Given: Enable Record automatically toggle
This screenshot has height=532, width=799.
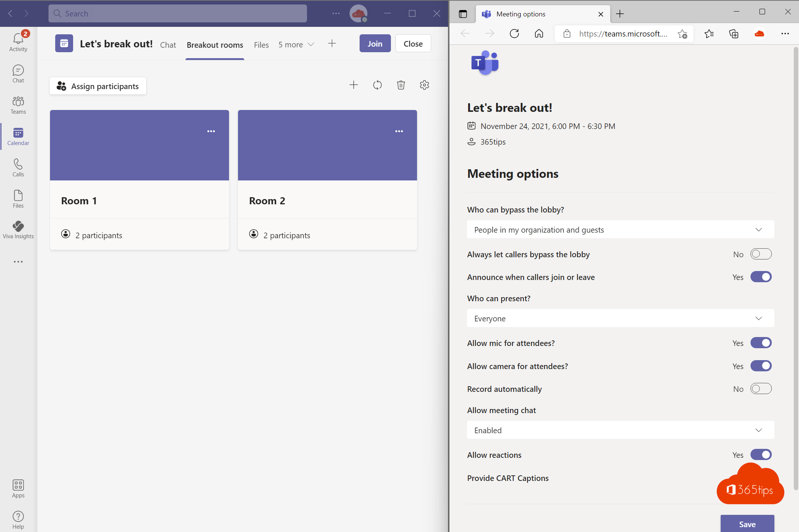Looking at the screenshot, I should 761,388.
